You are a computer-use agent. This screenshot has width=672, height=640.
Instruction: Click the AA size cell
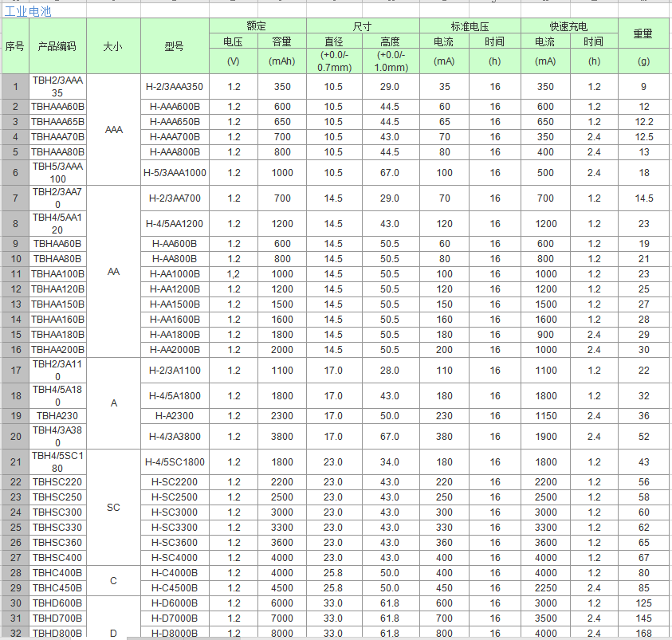pos(113,272)
